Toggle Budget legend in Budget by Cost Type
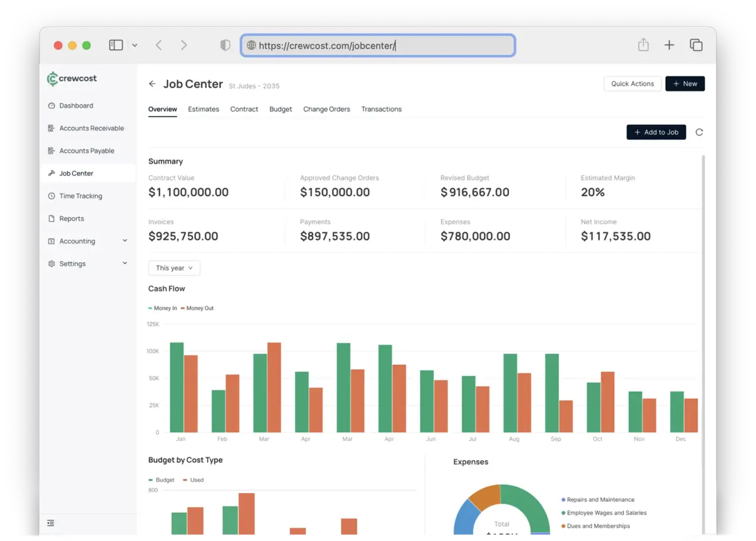The width and height of the screenshot is (756, 541). [161, 480]
